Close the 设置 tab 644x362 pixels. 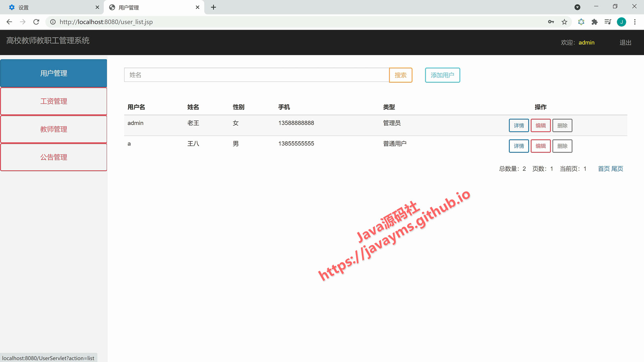(97, 7)
